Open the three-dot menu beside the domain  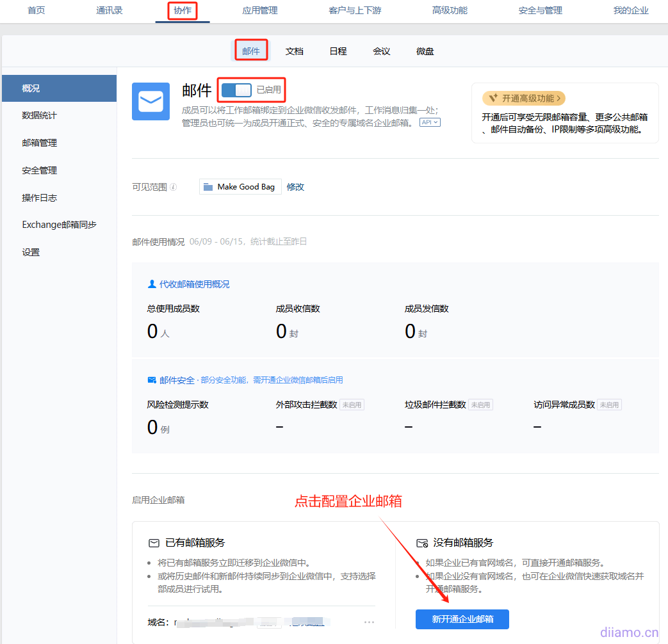369,622
